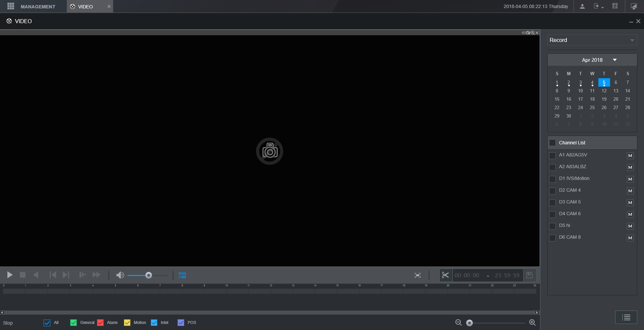Image resolution: width=644 pixels, height=330 pixels.
Task: Zoom in the timeline with magnifier plus
Action: coord(532,323)
